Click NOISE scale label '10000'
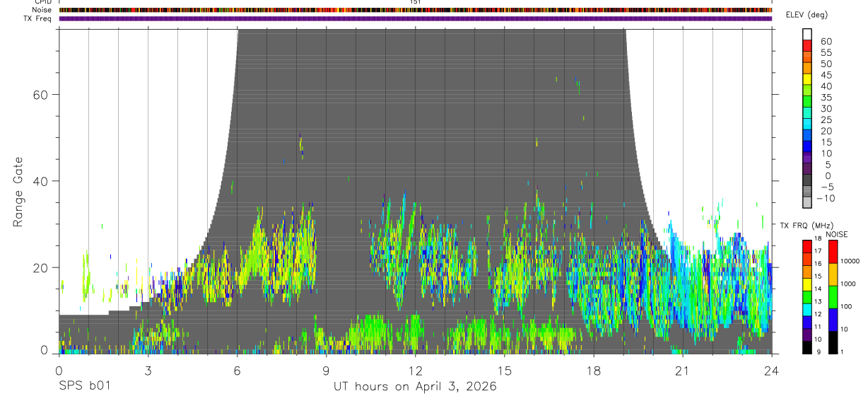This screenshot has width=868, height=401. click(850, 262)
